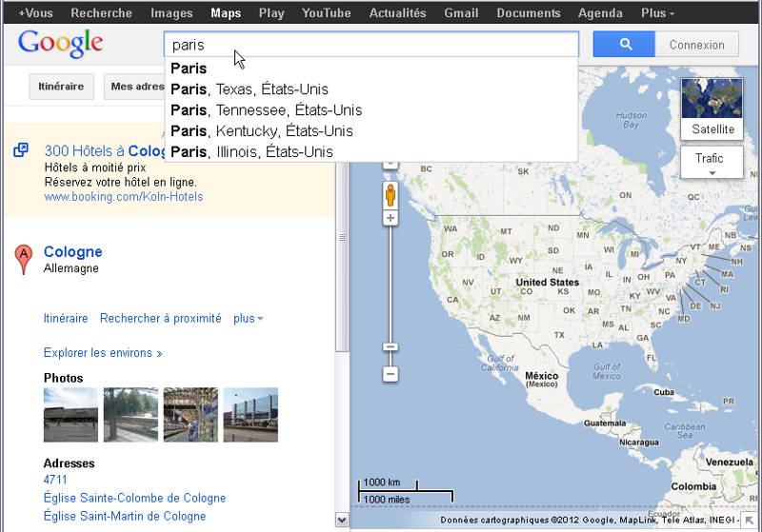The height and width of the screenshot is (532, 762).
Task: Click the hotels ad external link icon
Action: [21, 150]
